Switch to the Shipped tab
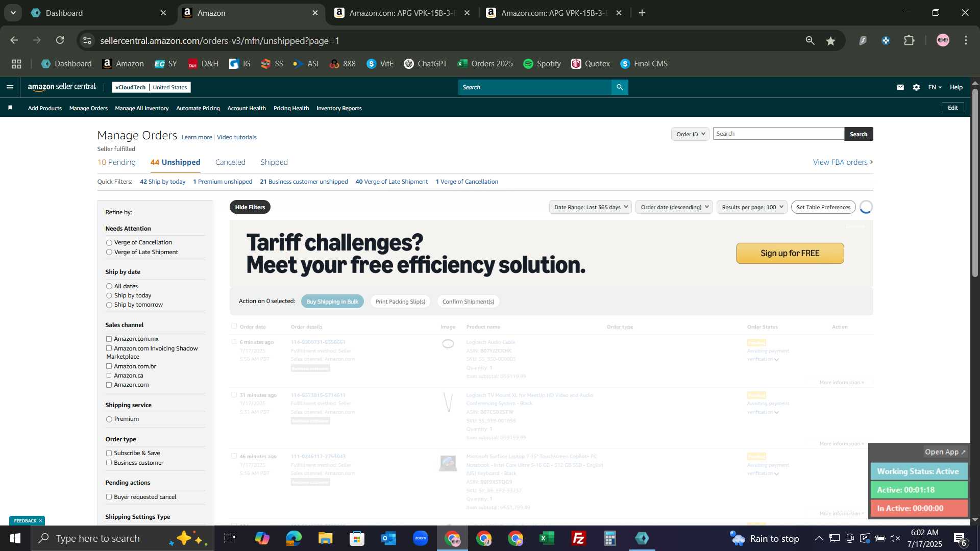980x551 pixels. 274,162
